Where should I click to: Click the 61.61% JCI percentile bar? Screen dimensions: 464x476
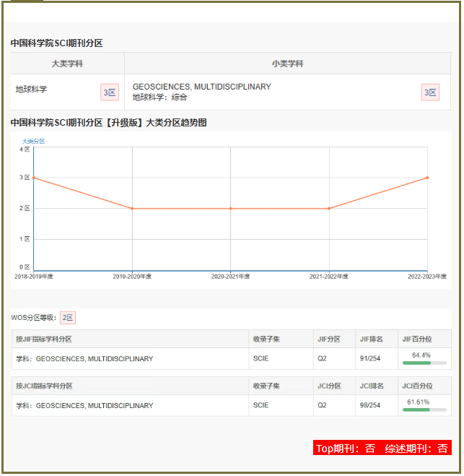(424, 410)
